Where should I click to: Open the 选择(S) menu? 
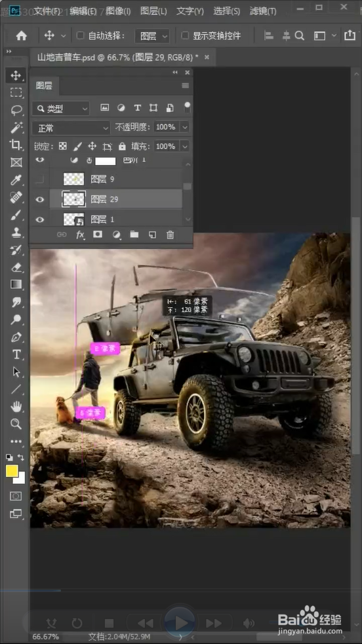tap(226, 11)
